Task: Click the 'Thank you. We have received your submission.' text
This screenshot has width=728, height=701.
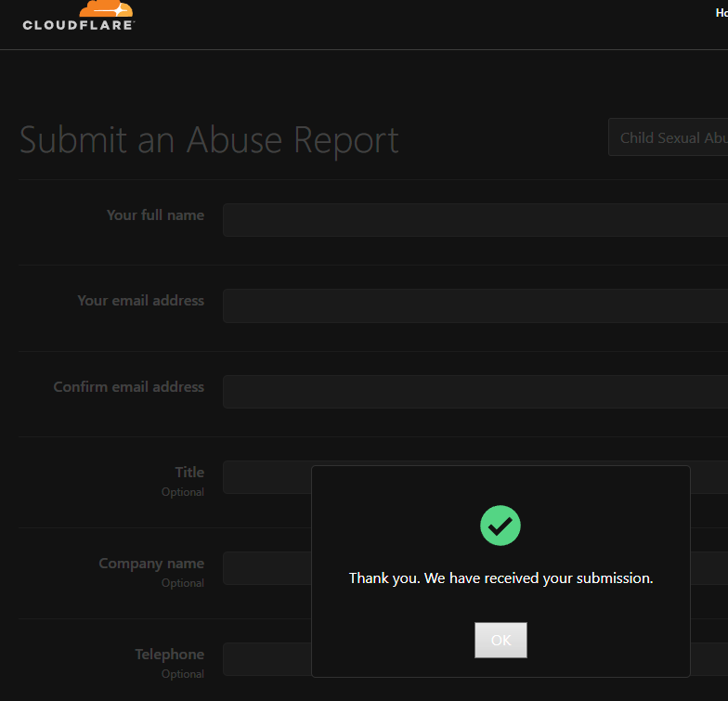Action: pyautogui.click(x=501, y=578)
